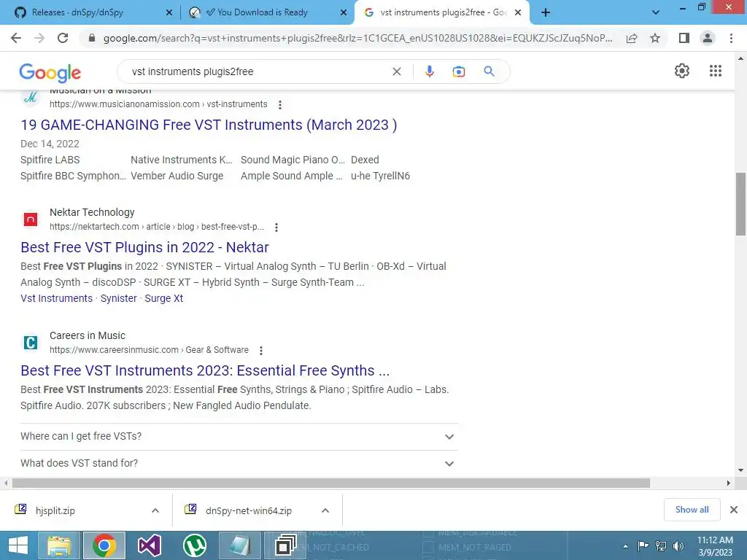Close the You Download is Ready tab
This screenshot has height=560, width=747.
pyautogui.click(x=344, y=13)
